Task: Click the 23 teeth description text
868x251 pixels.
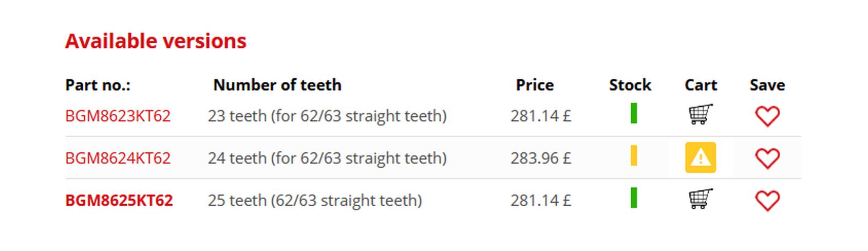Action: click(x=327, y=116)
